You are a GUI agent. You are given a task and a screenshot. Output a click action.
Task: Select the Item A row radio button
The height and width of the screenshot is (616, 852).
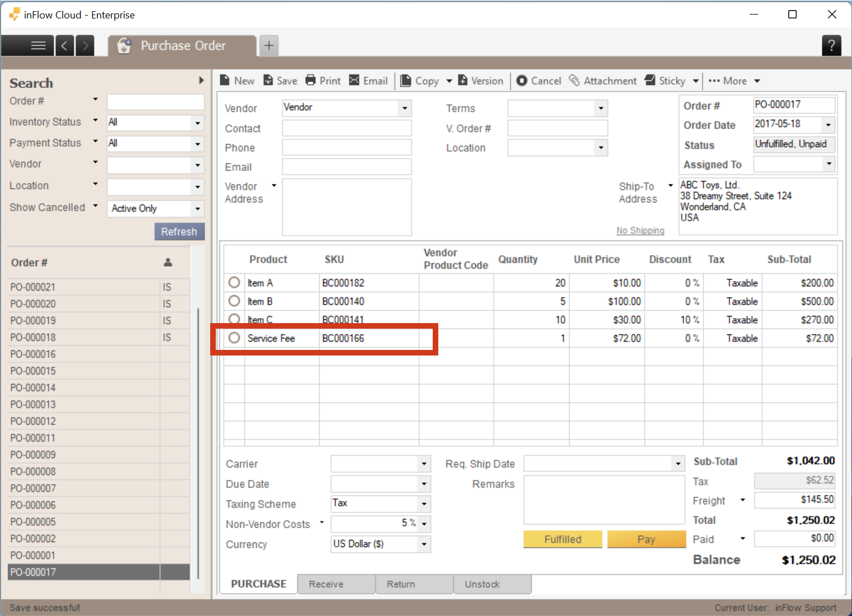[x=234, y=283]
